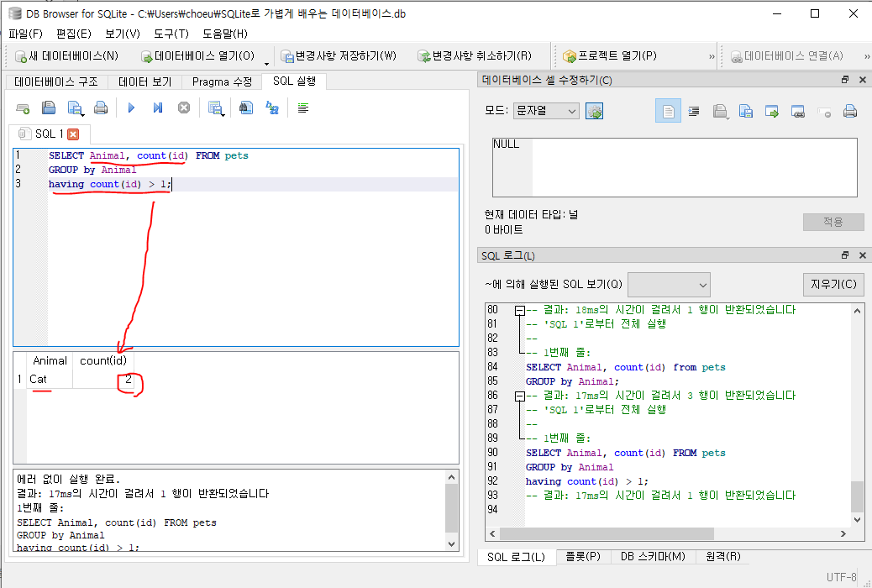
Task: Toggle word wrap in cell editor
Action: (668, 111)
